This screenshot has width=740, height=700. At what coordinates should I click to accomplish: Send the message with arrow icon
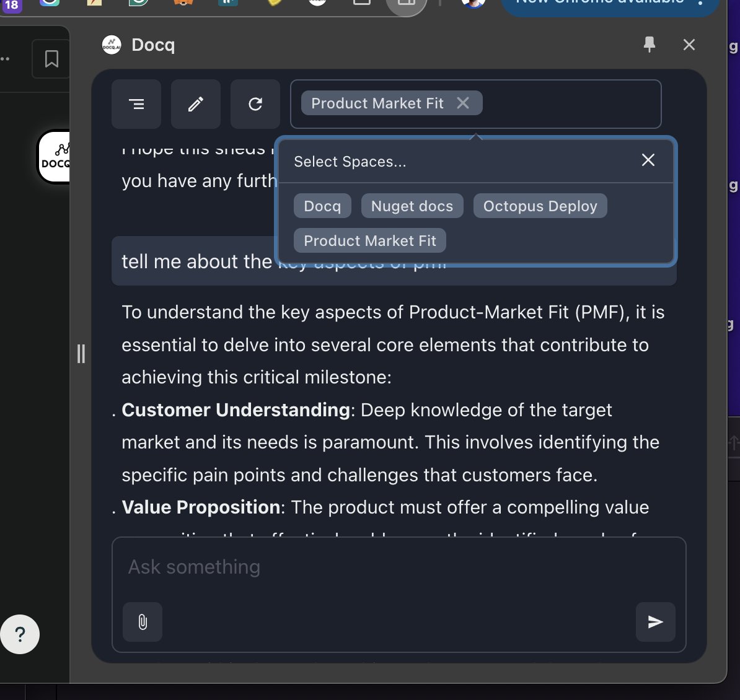tap(656, 622)
